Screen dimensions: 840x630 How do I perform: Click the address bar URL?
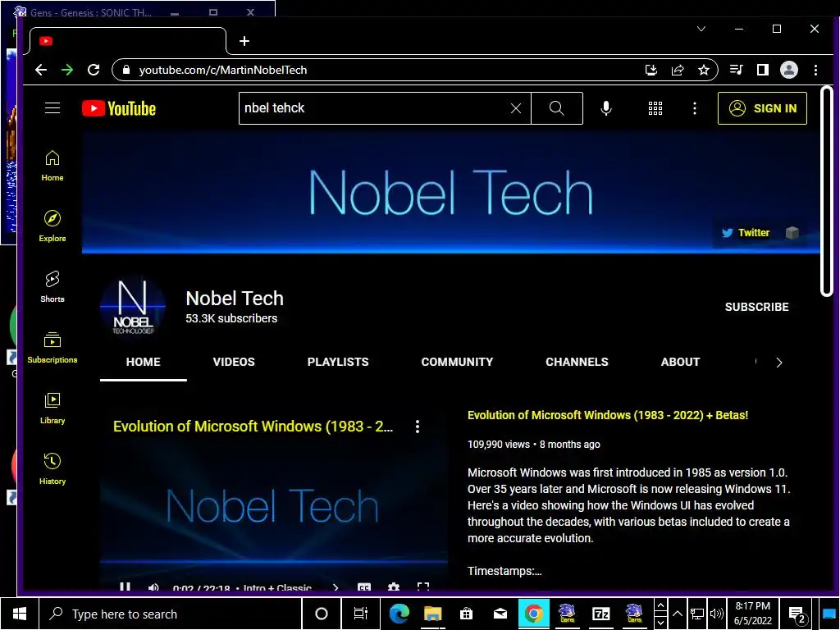click(223, 71)
